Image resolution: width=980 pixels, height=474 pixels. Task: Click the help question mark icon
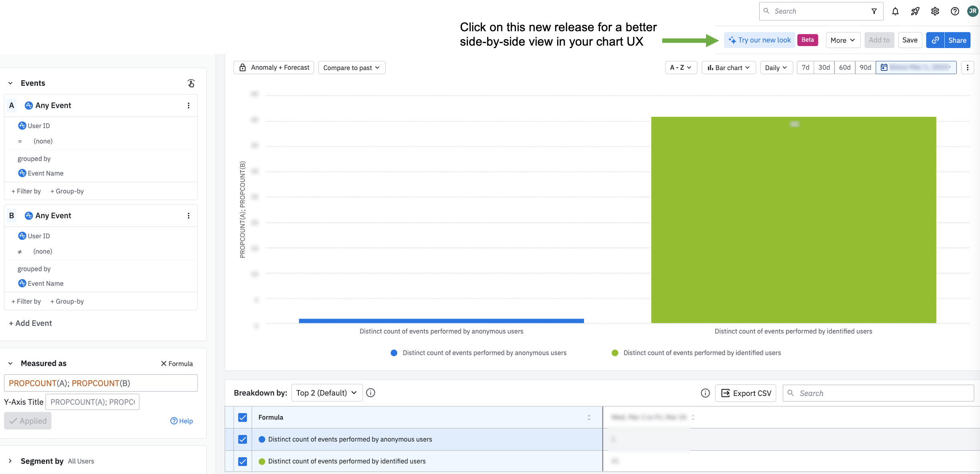955,11
